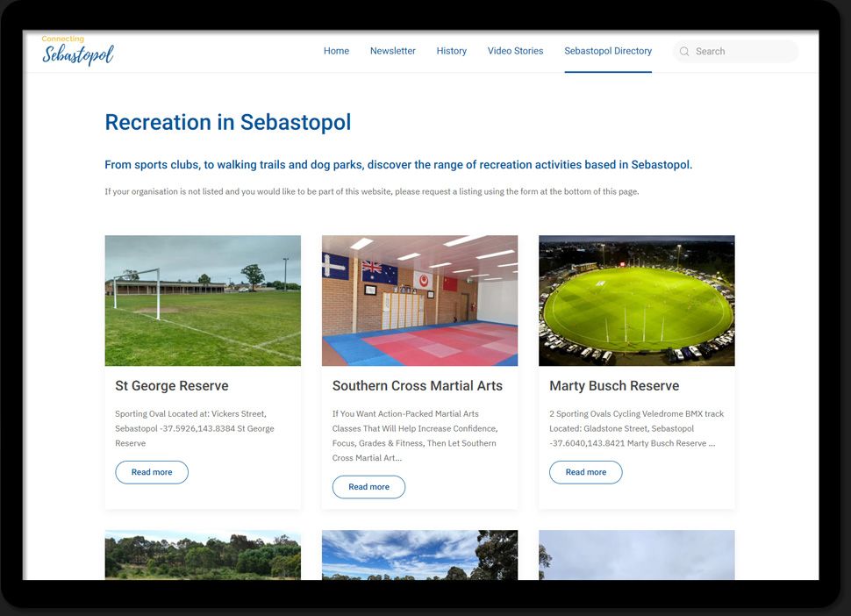Open the Southern Cross Martial Arts photo
This screenshot has width=851, height=616.
[420, 301]
